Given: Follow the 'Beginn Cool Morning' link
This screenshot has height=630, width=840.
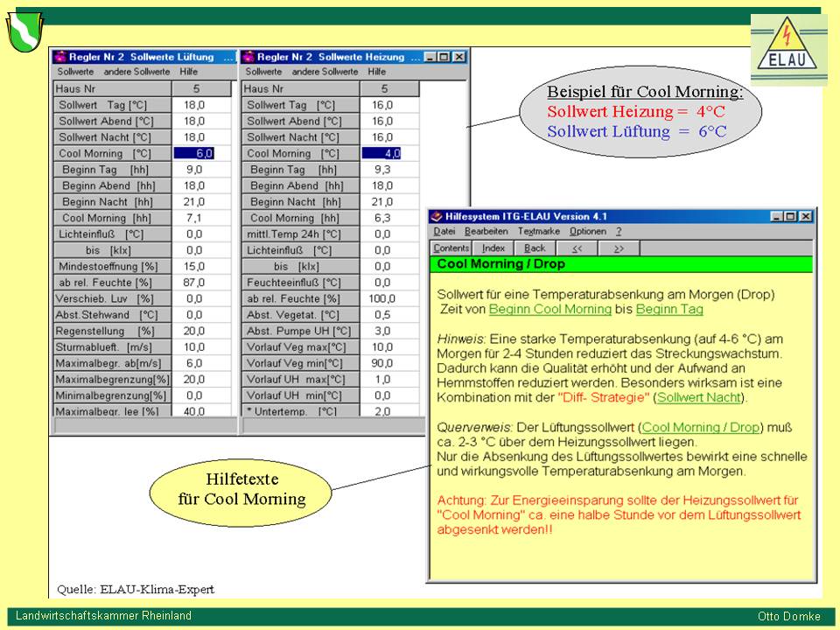Looking at the screenshot, I should pyautogui.click(x=549, y=309).
